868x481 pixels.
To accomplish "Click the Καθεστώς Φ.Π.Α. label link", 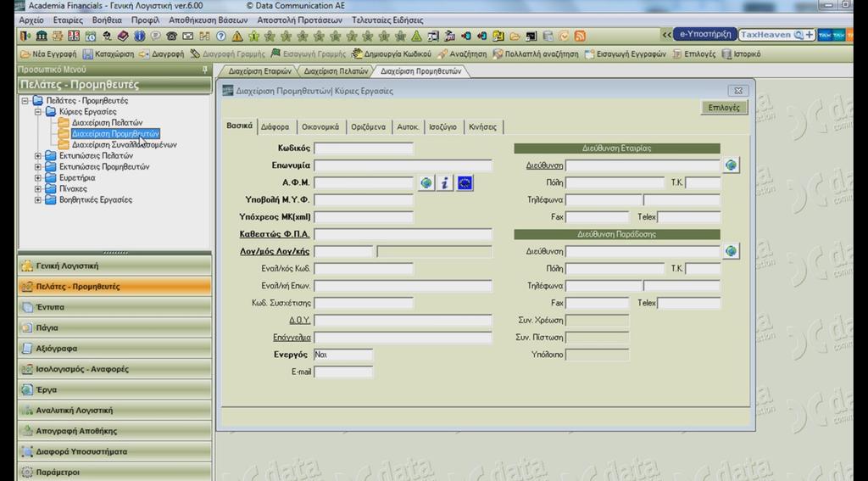I will pos(275,234).
